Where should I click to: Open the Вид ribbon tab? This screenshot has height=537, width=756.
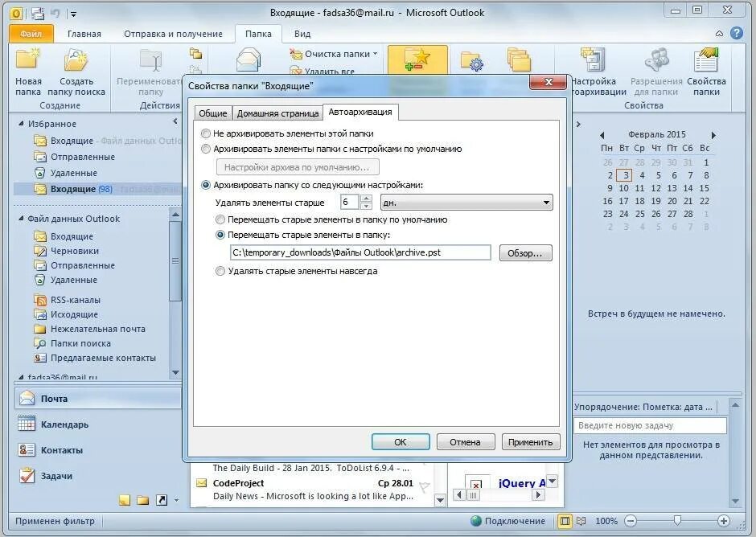(x=302, y=34)
